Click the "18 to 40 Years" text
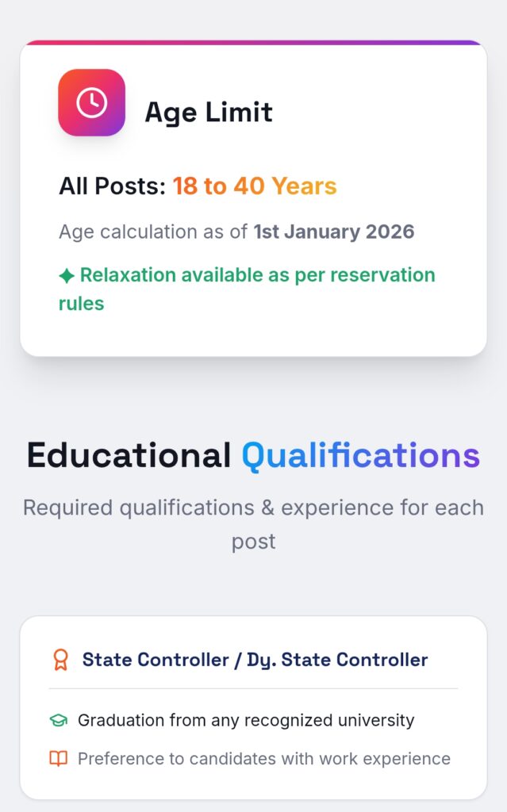Screen dimensions: 507x812 [255, 186]
